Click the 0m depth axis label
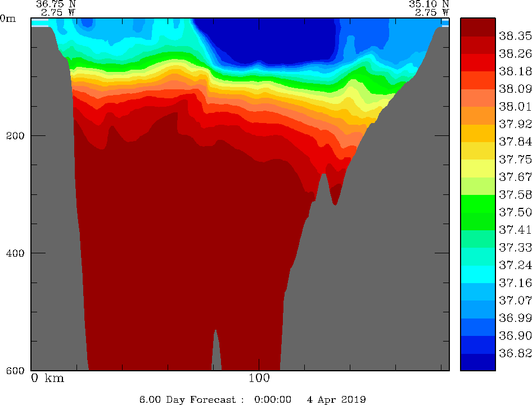 (8, 19)
